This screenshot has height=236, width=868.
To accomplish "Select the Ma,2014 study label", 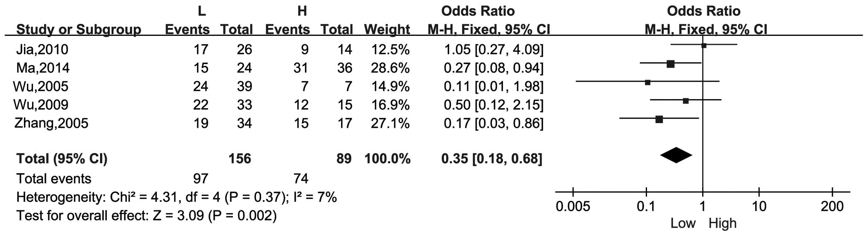I will (x=43, y=68).
